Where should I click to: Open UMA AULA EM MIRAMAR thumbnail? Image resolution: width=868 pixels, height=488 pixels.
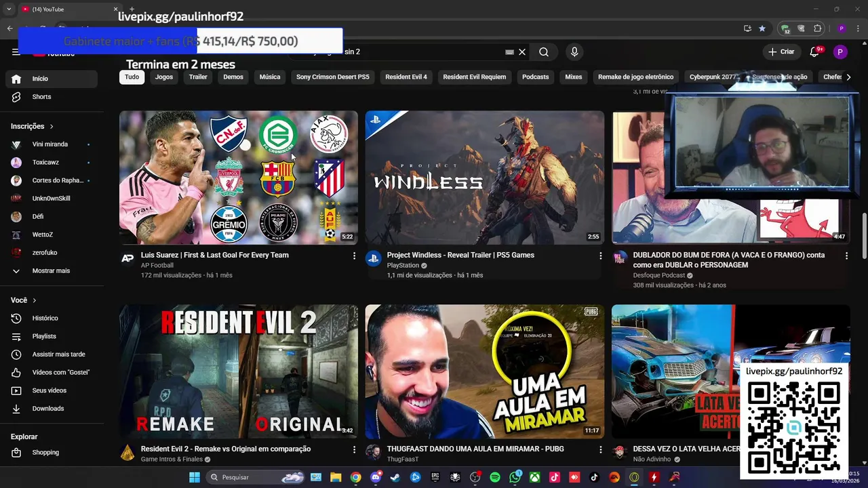click(485, 371)
